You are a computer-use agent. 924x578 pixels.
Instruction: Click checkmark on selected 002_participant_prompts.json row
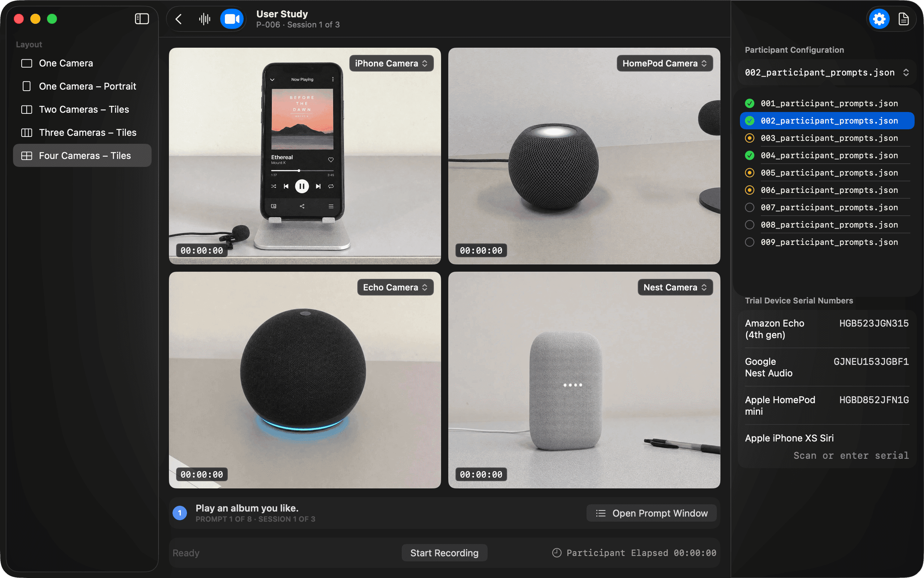[750, 121]
